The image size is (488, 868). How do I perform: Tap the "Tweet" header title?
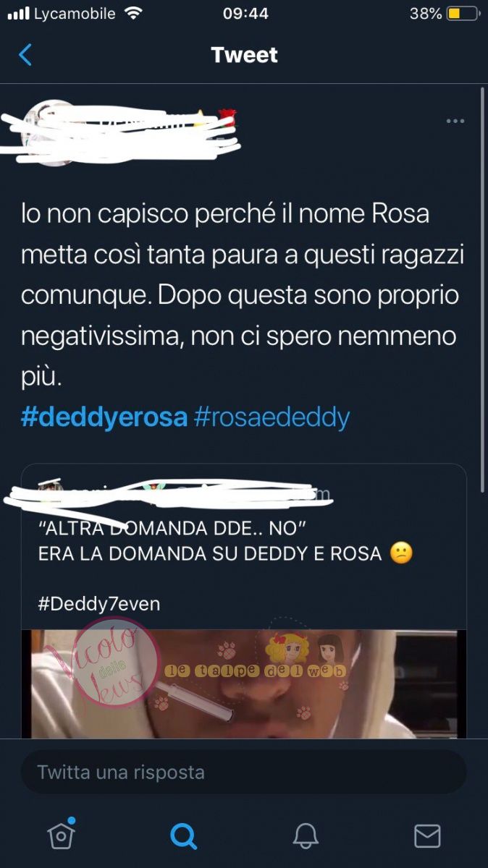coord(244,55)
